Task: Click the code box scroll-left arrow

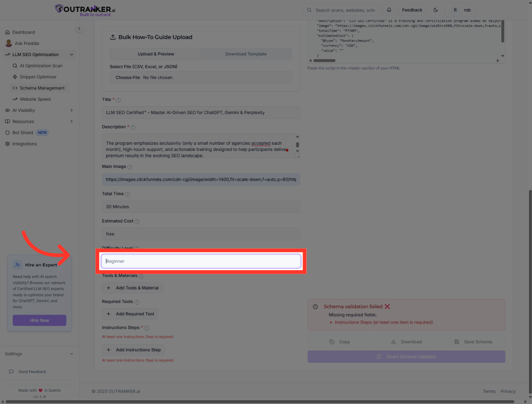Action: [310, 61]
